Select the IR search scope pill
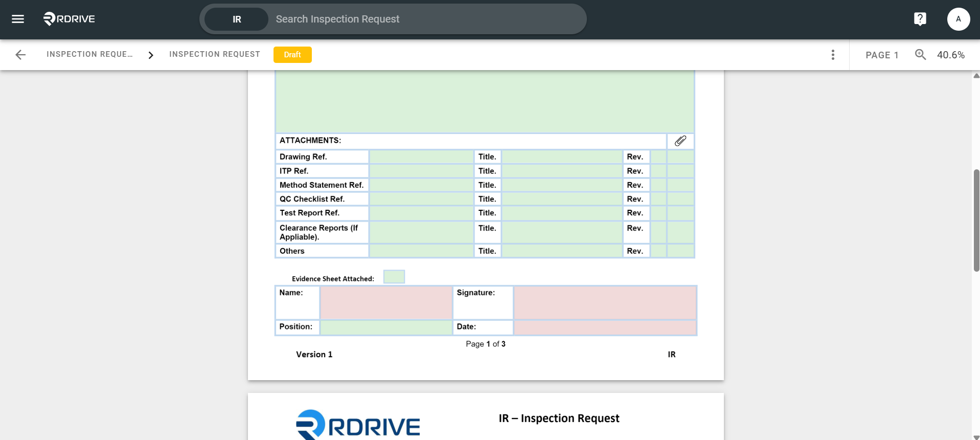Image resolution: width=980 pixels, height=440 pixels. tap(236, 19)
